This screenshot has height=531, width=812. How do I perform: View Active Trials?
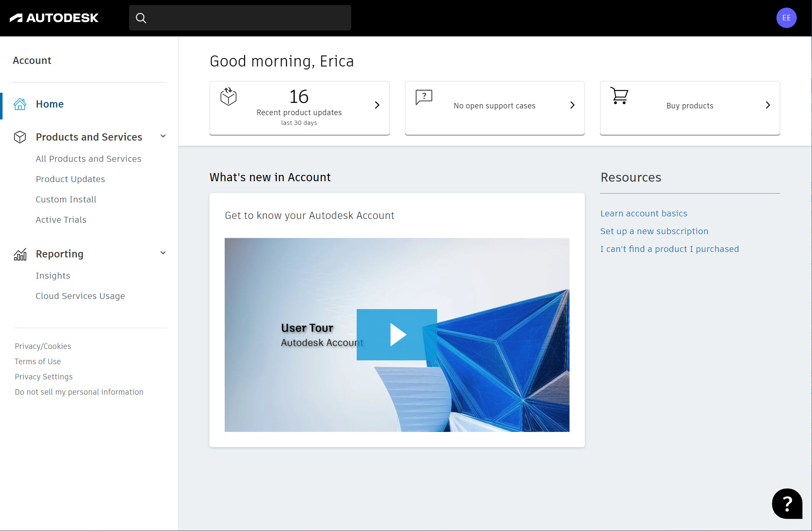(61, 220)
